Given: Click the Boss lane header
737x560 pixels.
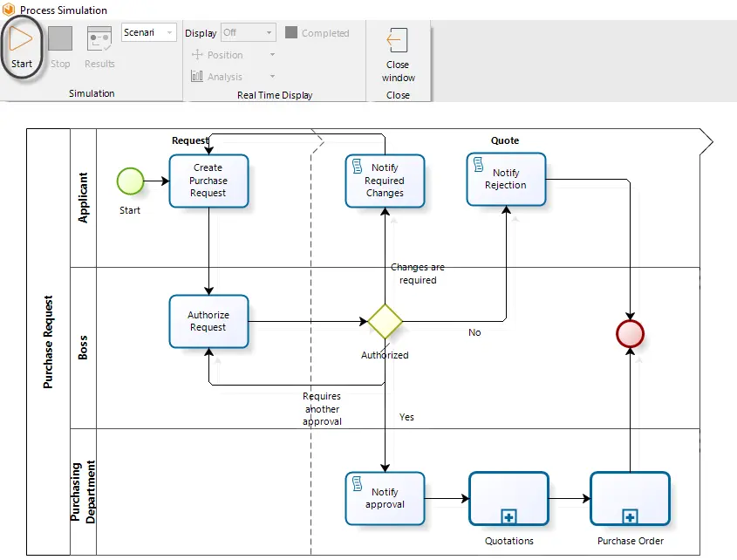Looking at the screenshot, I should [83, 347].
